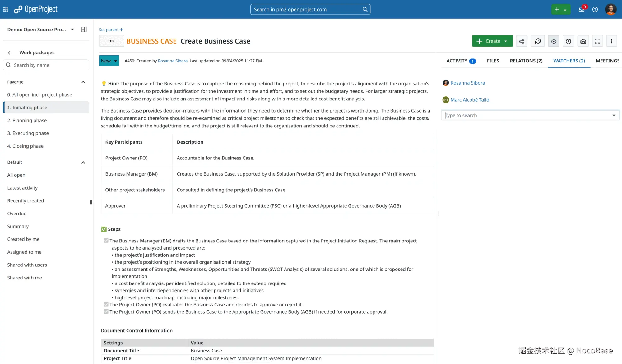The width and height of the screenshot is (622, 364).
Task: Open the New status dropdown
Action: click(x=109, y=61)
